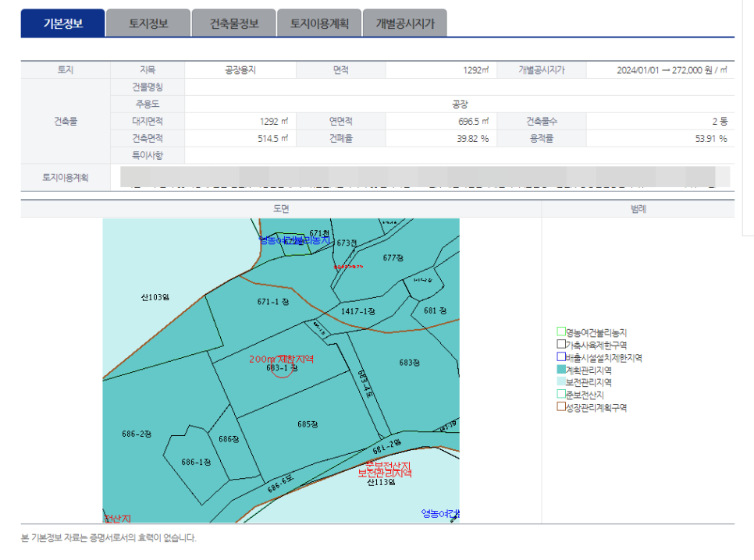Click the 특이사항 row label
Image resolution: width=754 pixels, height=560 pixels.
coord(148,155)
